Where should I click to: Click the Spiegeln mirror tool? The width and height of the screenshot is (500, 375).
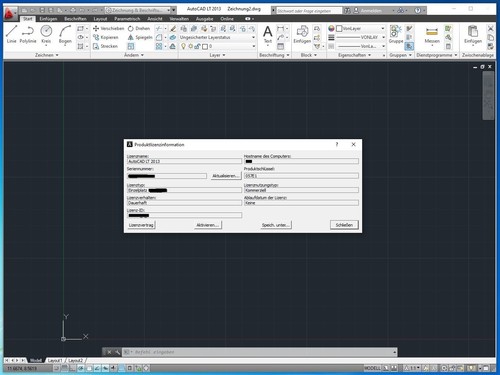[x=140, y=37]
